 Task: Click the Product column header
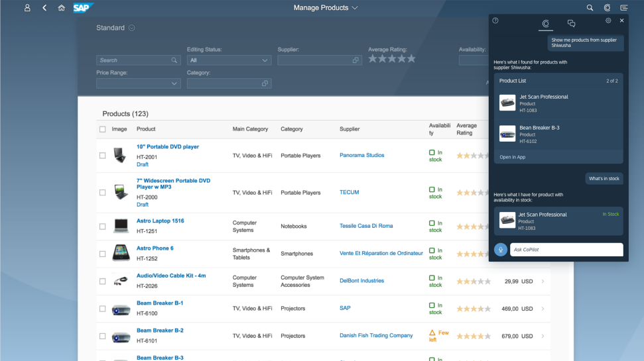[x=146, y=129]
